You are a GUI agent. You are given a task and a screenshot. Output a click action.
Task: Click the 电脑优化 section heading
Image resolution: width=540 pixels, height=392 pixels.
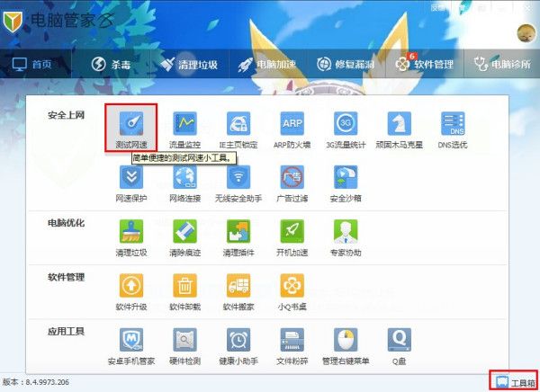point(66,223)
